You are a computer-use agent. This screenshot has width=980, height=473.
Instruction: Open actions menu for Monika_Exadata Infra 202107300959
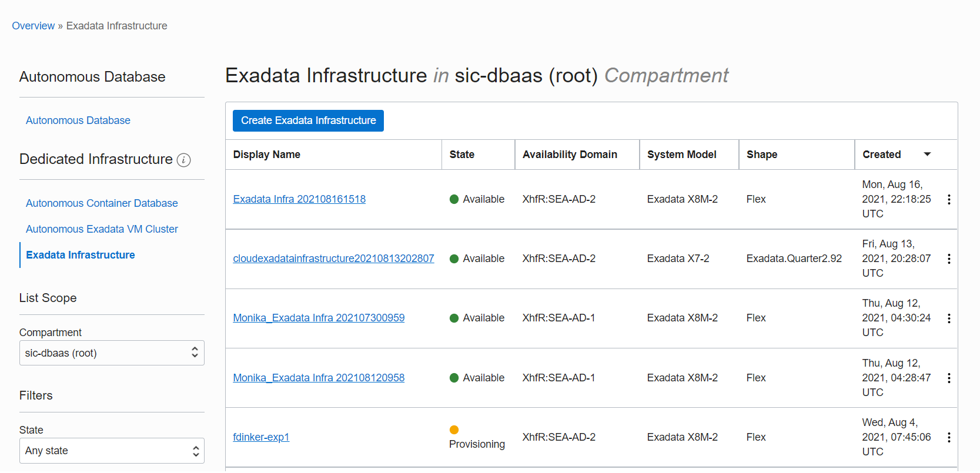(x=948, y=318)
